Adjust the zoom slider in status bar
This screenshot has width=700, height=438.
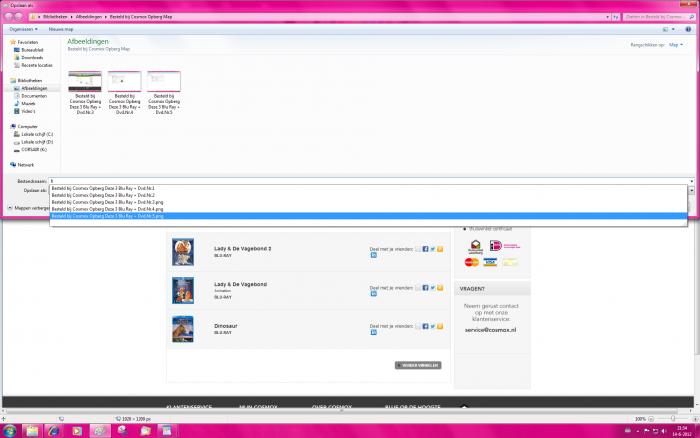[x=673, y=419]
